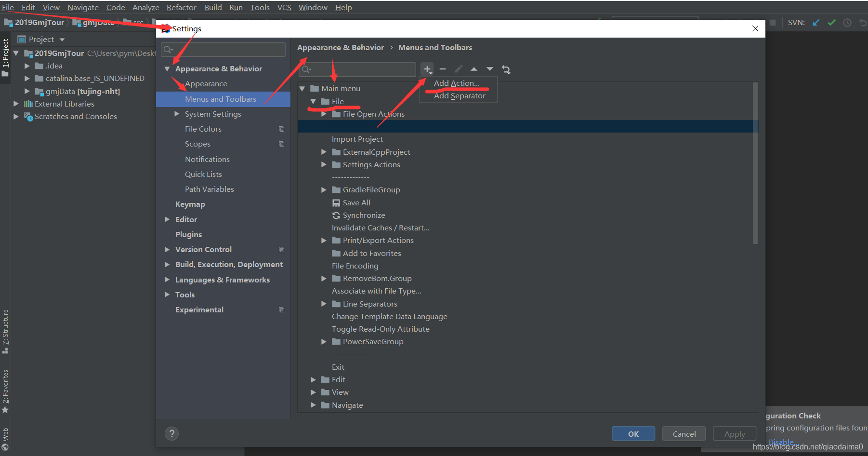The height and width of the screenshot is (456, 868).
Task: Select File Colors settings page
Action: coord(203,129)
